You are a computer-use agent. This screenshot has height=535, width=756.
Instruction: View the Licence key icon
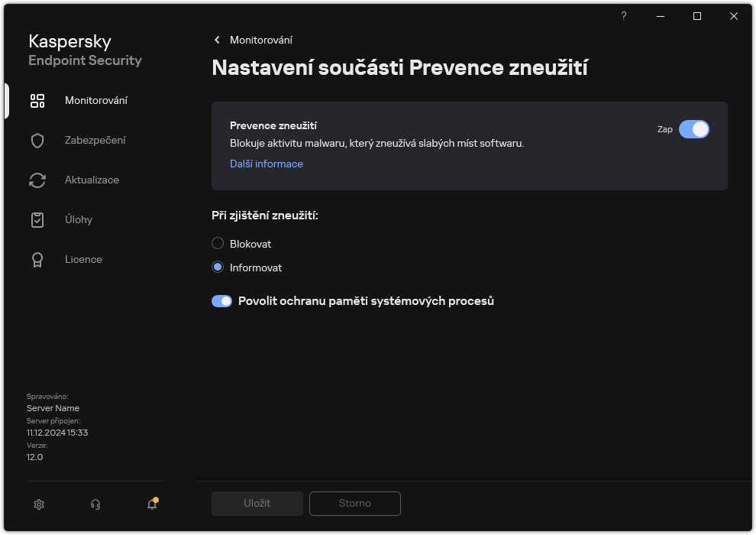pos(37,259)
